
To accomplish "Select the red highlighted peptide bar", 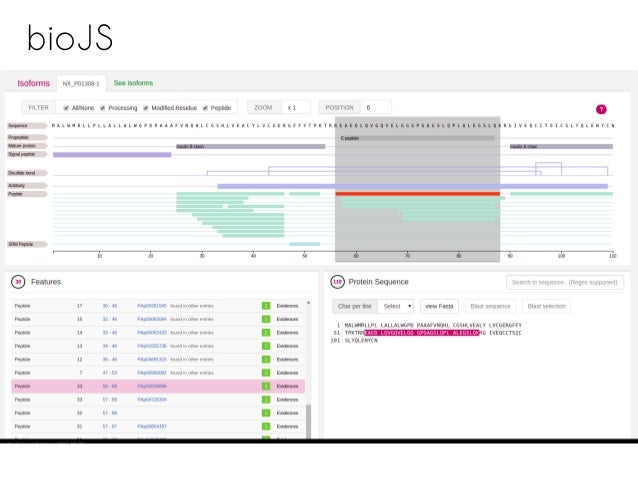I will click(417, 194).
